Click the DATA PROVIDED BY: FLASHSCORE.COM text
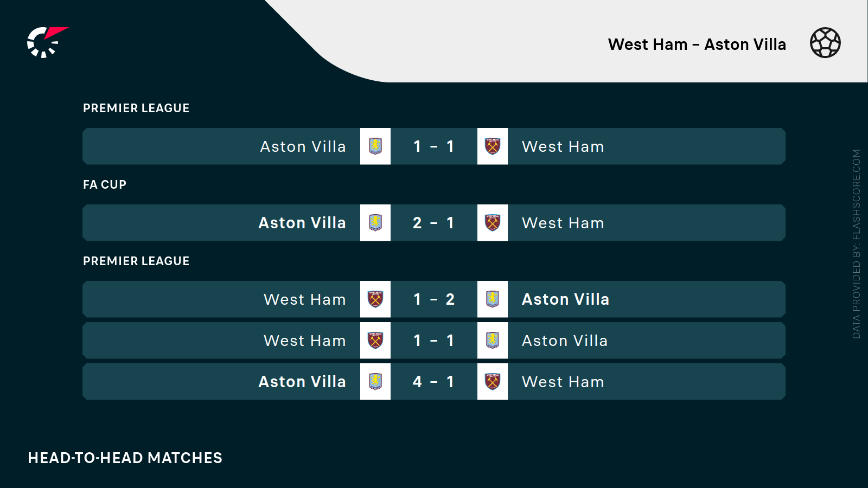 857,244
